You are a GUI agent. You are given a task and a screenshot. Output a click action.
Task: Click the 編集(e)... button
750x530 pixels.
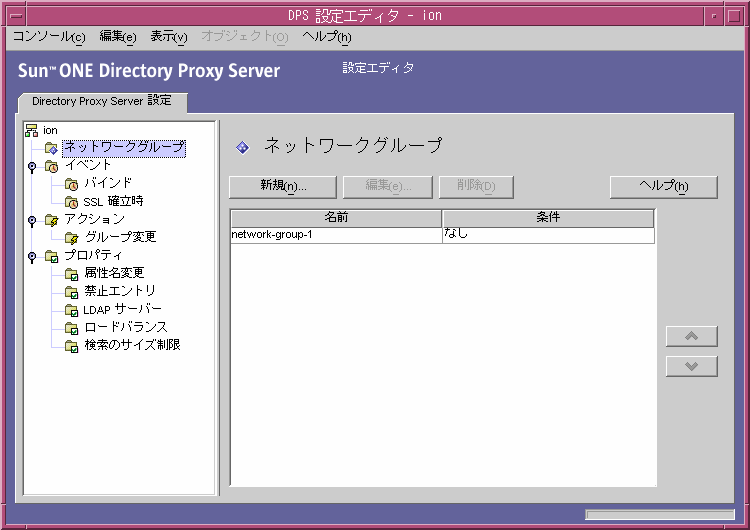pos(388,187)
